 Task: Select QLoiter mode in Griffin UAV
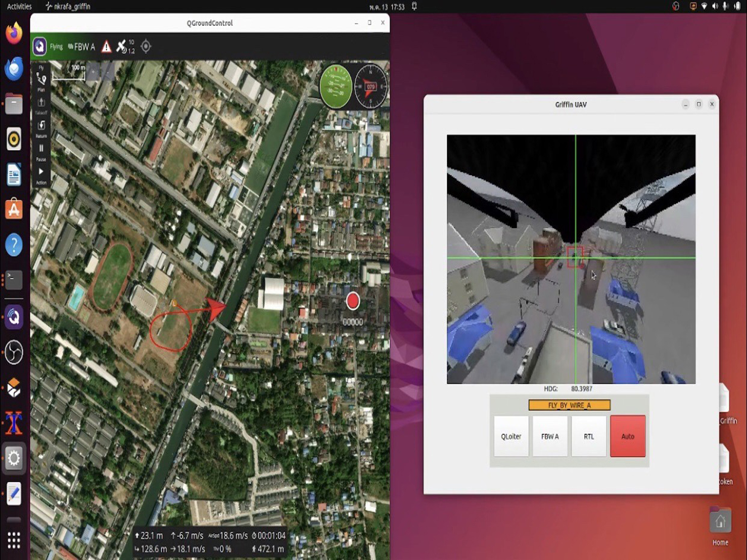pyautogui.click(x=511, y=436)
